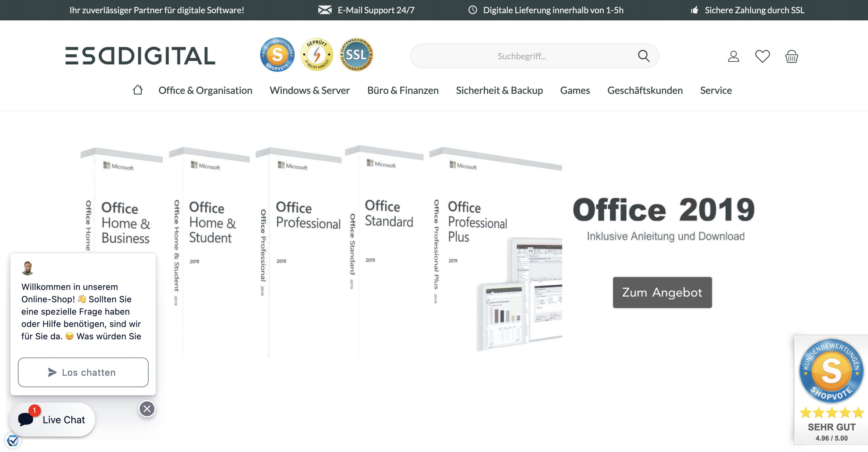The image size is (868, 452).
Task: Click the Office Home & Business box
Action: click(122, 201)
